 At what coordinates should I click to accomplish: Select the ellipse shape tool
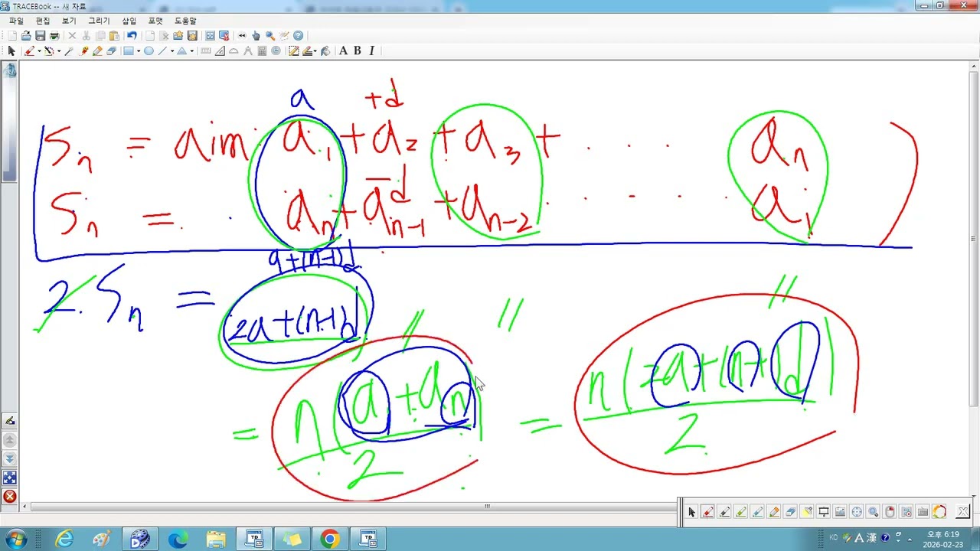coord(149,51)
